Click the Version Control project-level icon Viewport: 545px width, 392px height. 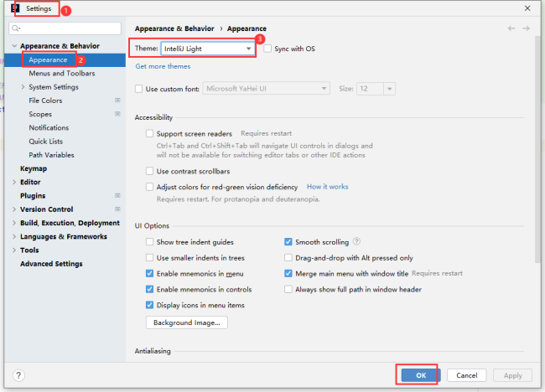117,209
